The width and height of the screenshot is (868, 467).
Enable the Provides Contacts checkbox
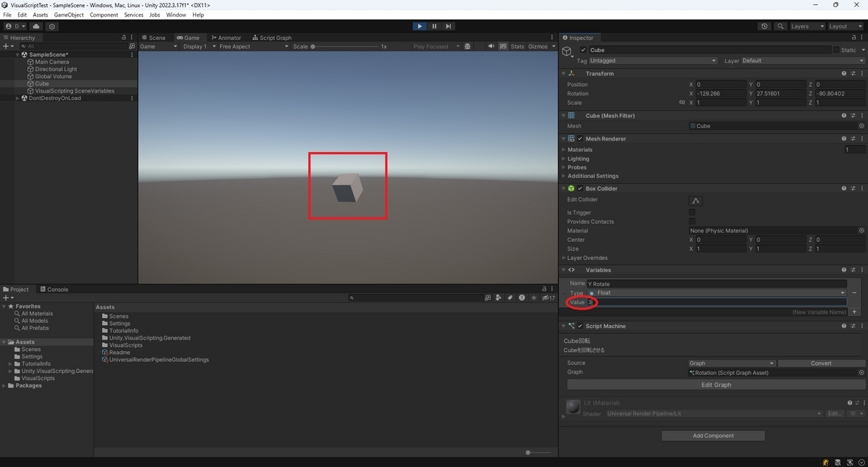(692, 222)
